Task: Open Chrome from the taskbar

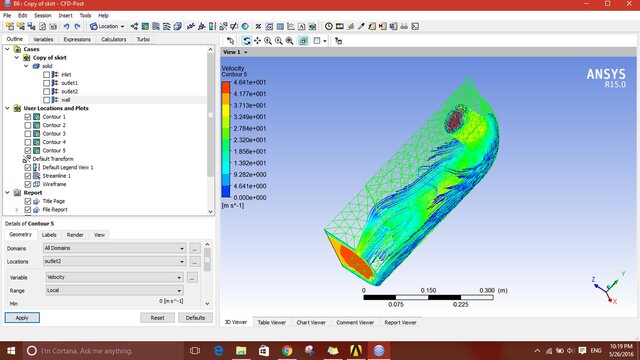Action: pos(287,351)
